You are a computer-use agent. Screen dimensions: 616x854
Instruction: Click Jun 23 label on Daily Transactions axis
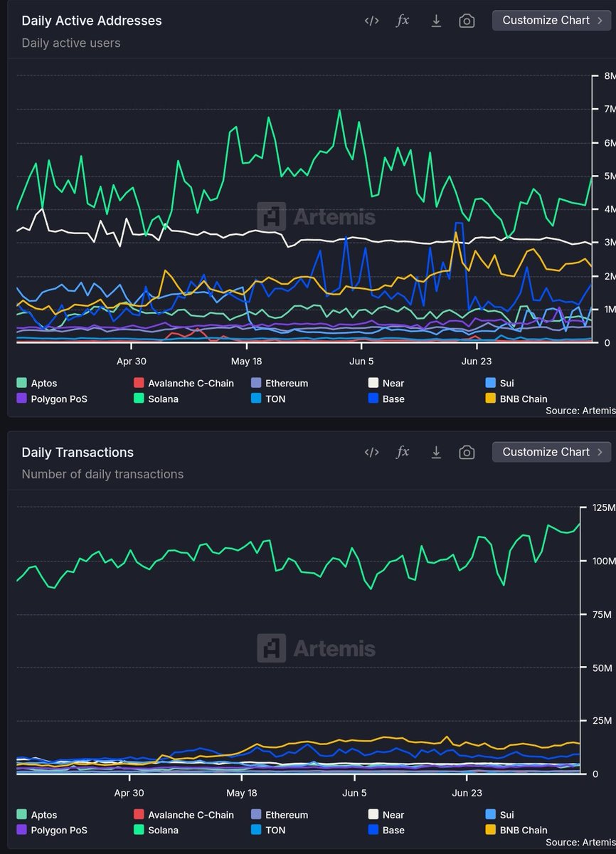[x=467, y=793]
